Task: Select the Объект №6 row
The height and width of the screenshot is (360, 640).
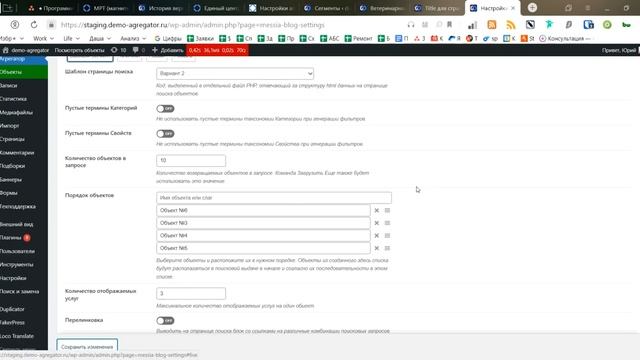Action: [x=263, y=210]
